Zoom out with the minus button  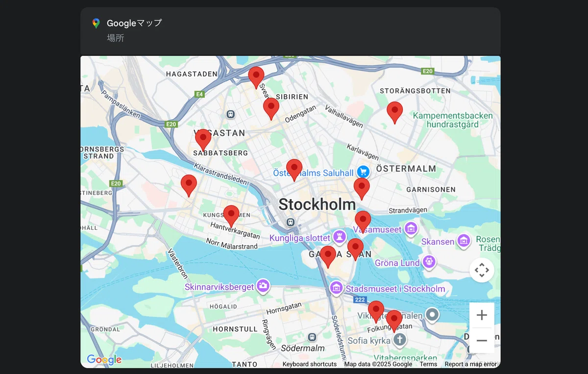482,341
